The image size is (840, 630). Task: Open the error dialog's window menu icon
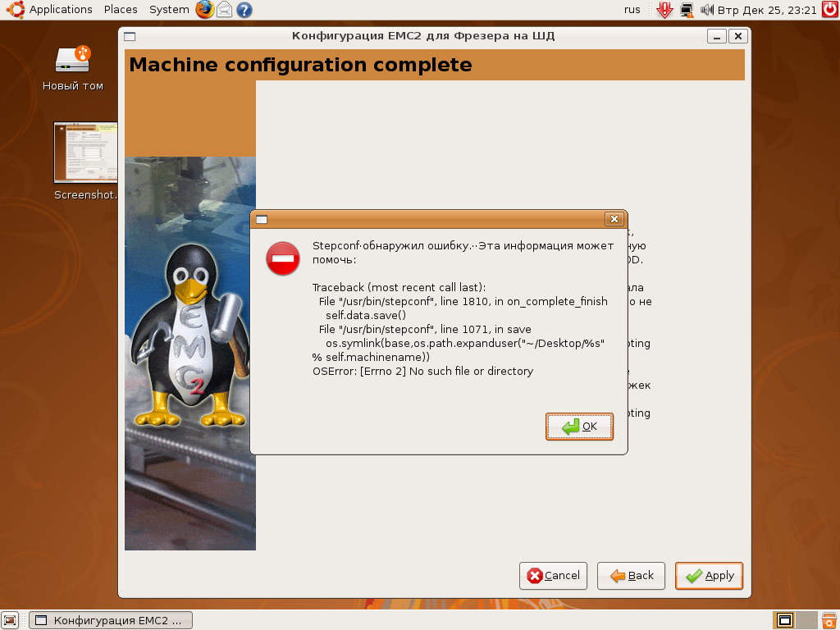point(262,220)
